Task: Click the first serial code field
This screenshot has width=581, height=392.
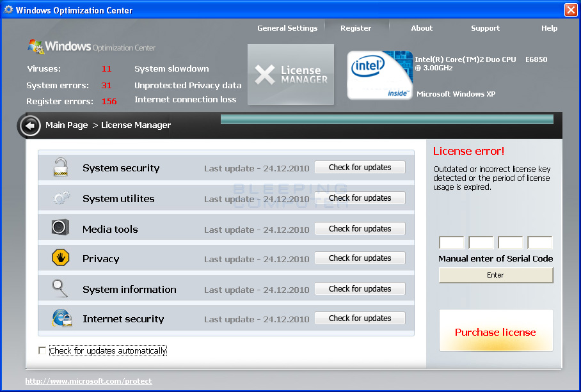Action: pyautogui.click(x=452, y=242)
